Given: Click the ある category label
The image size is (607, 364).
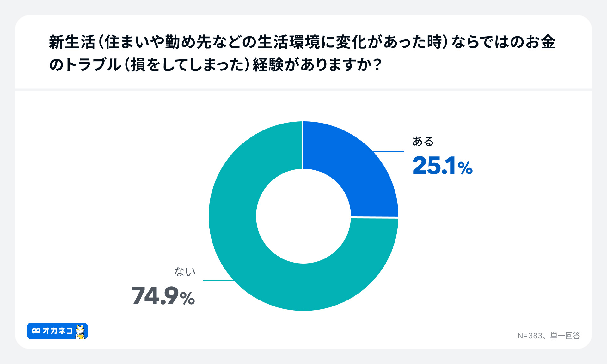Looking at the screenshot, I should 423,141.
